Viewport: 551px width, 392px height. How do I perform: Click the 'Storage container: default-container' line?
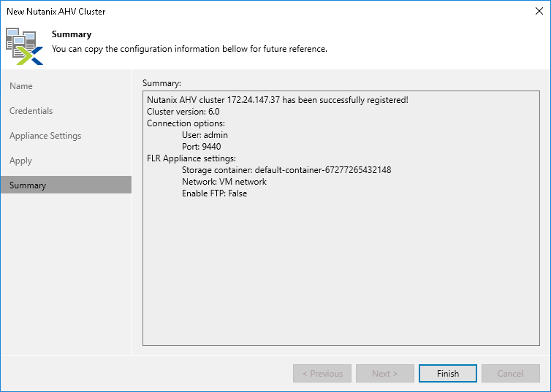click(x=286, y=170)
